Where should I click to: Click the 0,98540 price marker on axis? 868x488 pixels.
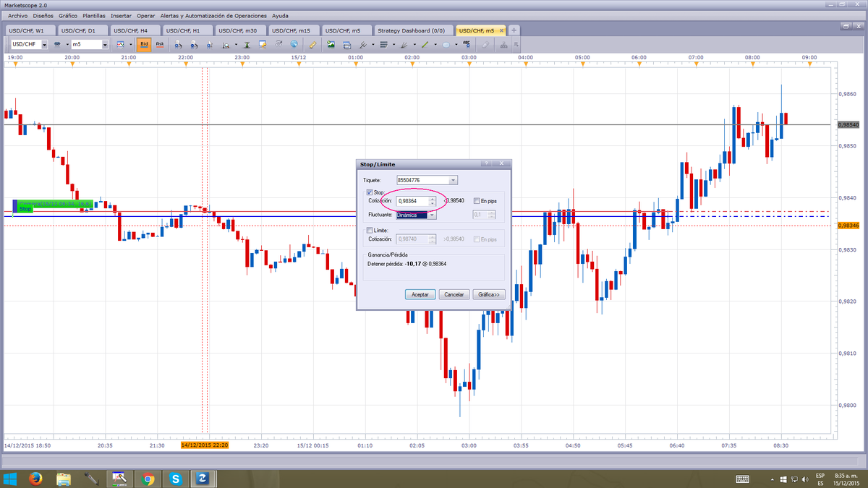tap(848, 124)
